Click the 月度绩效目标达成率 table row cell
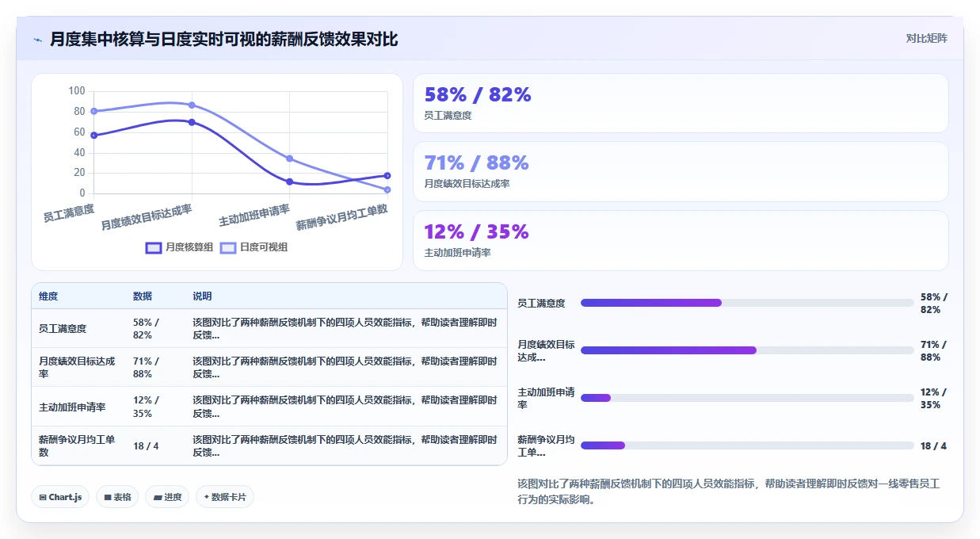 tap(77, 367)
